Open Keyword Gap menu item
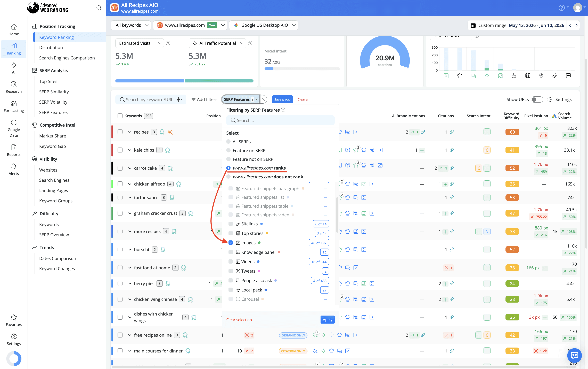The width and height of the screenshot is (588, 369). click(x=53, y=146)
